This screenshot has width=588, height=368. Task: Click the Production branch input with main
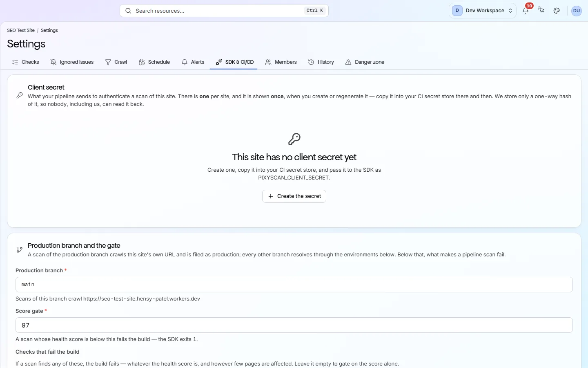point(294,285)
